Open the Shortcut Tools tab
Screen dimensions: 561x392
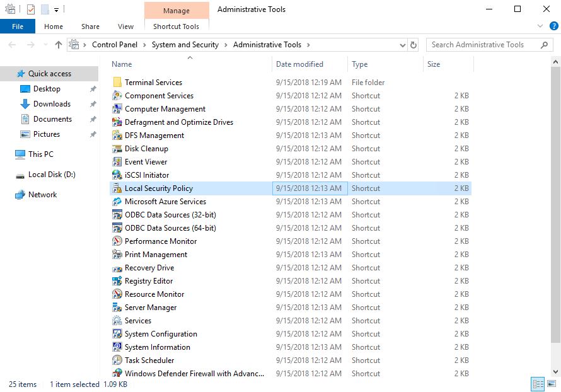point(176,26)
